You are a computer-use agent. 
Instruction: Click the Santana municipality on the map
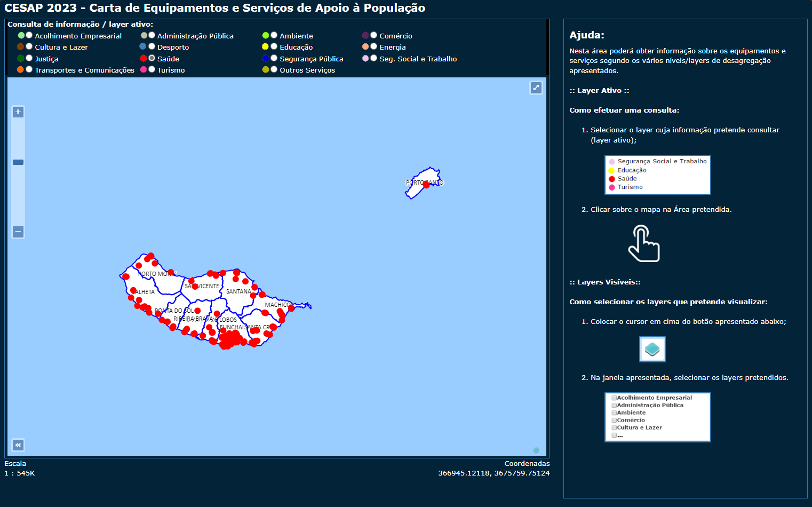[x=237, y=292]
